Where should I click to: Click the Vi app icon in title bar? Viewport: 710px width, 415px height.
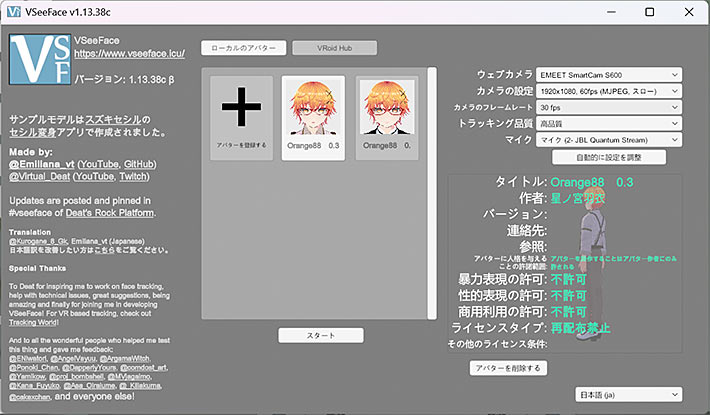pyautogui.click(x=14, y=12)
